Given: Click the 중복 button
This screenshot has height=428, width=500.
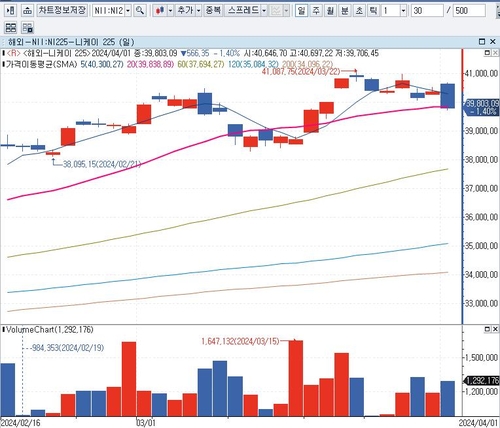Looking at the screenshot, I should 213,11.
